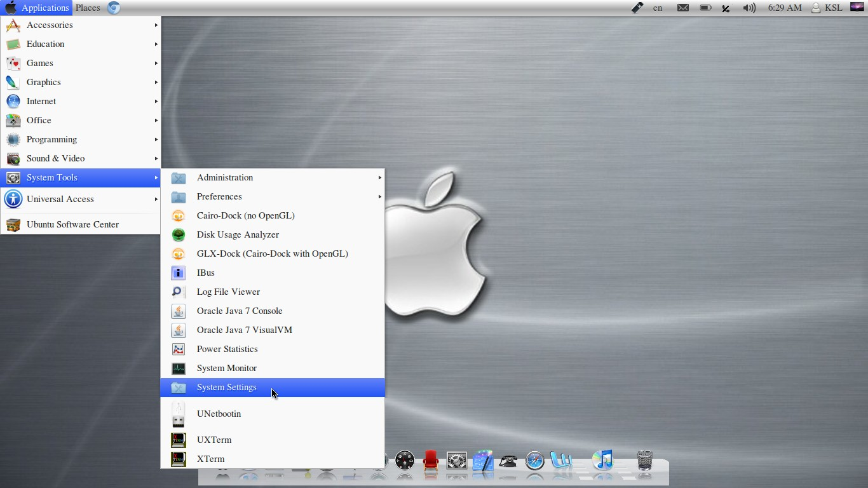This screenshot has height=488, width=868.
Task: Open Oracle Java 7 Console
Action: point(273,311)
